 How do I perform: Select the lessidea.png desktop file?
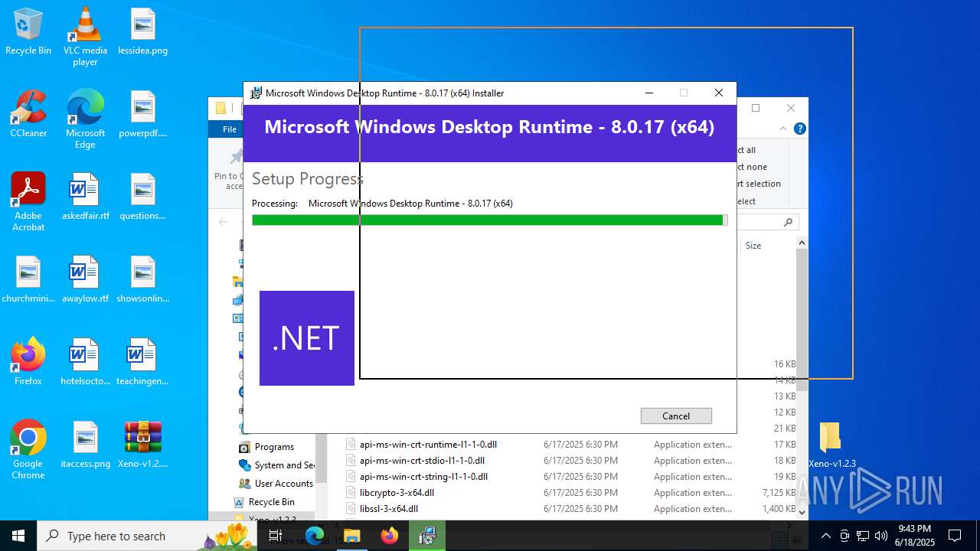click(x=143, y=32)
